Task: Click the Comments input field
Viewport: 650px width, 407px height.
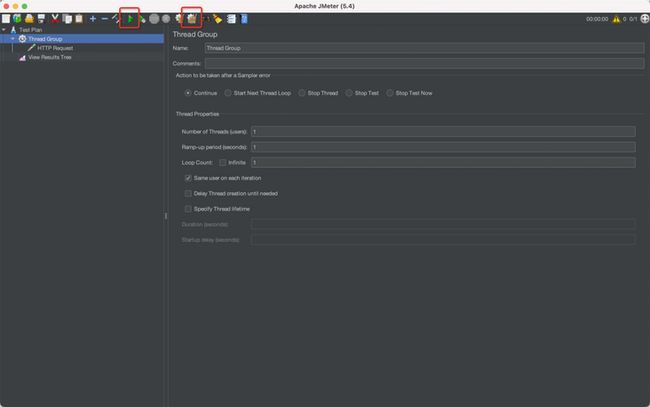Action: pyautogui.click(x=424, y=63)
